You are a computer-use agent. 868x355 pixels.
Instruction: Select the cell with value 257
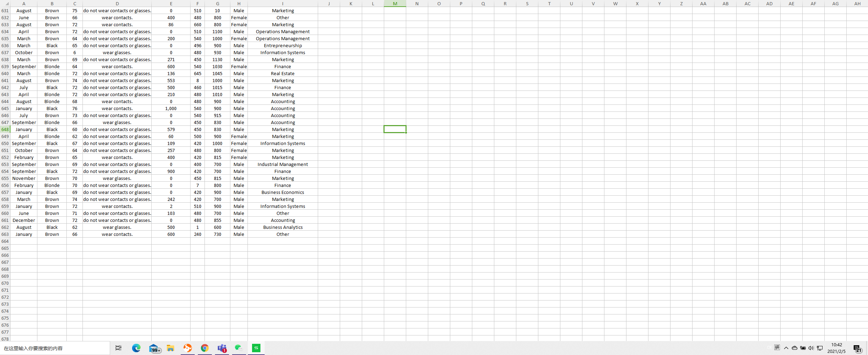coord(171,150)
